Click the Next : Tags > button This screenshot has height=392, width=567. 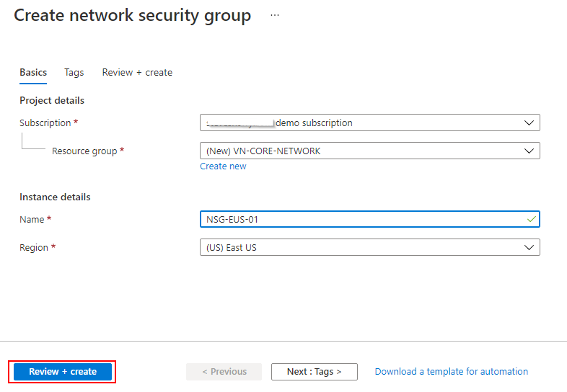tap(314, 372)
